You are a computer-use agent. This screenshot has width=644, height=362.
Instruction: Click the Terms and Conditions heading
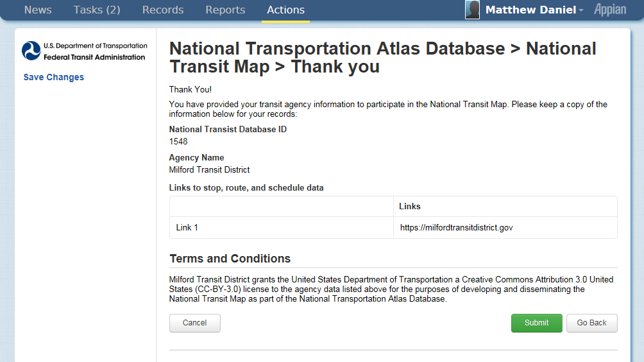(230, 259)
